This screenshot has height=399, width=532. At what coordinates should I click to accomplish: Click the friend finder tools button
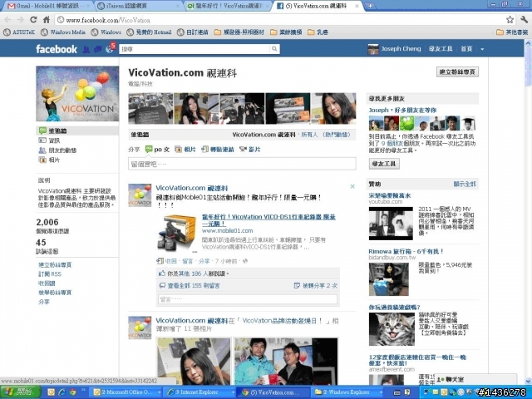pyautogui.click(x=384, y=164)
